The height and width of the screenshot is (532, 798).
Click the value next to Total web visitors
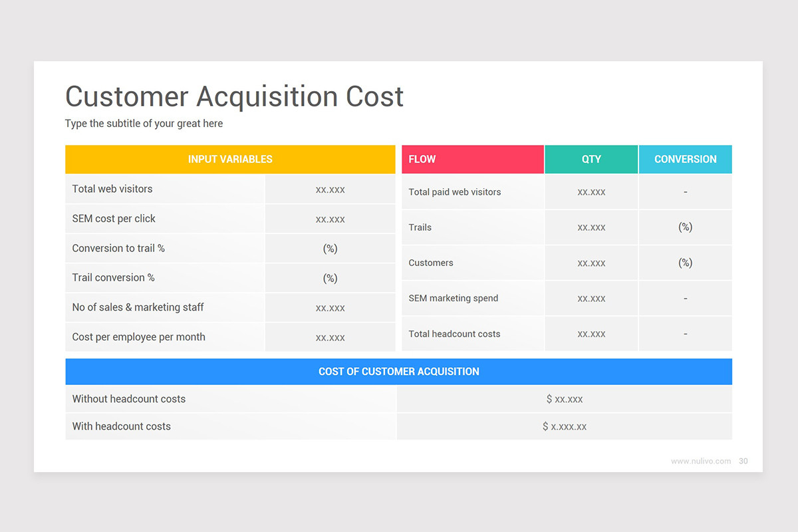(331, 190)
